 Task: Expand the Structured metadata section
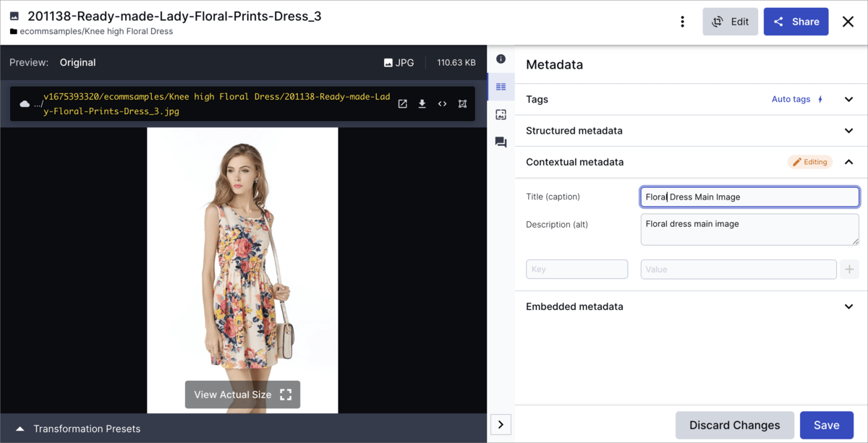(849, 131)
